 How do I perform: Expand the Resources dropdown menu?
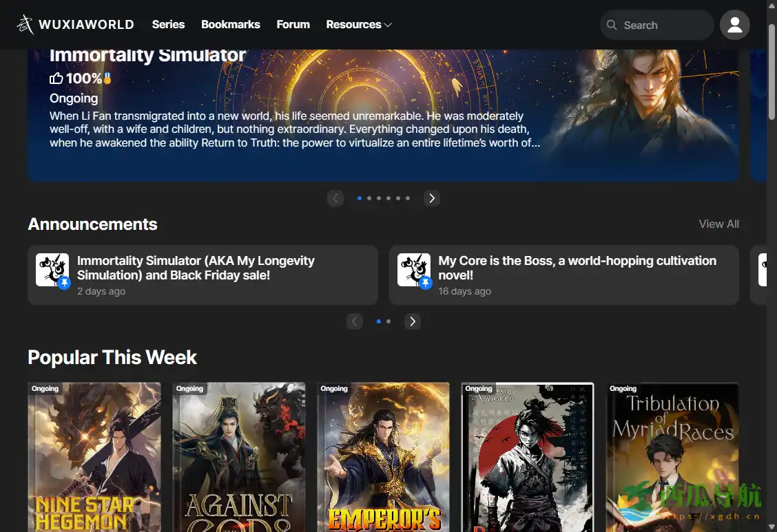[359, 25]
